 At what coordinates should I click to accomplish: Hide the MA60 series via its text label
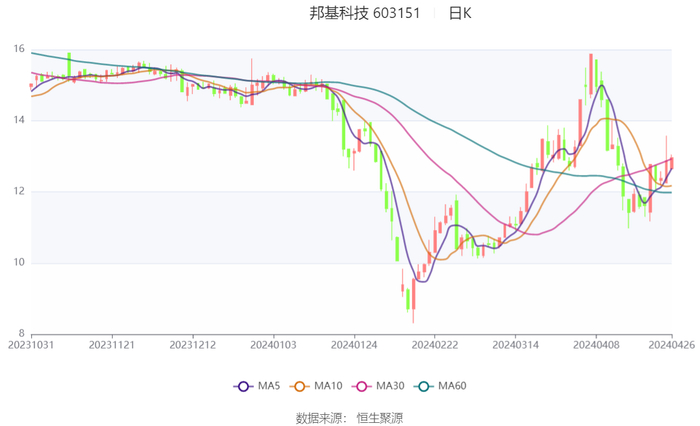pyautogui.click(x=452, y=386)
